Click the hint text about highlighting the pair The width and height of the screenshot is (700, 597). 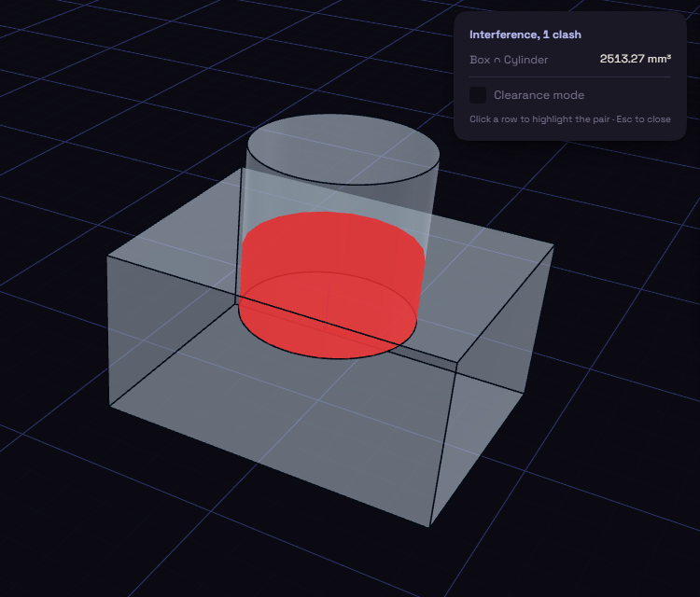[570, 119]
